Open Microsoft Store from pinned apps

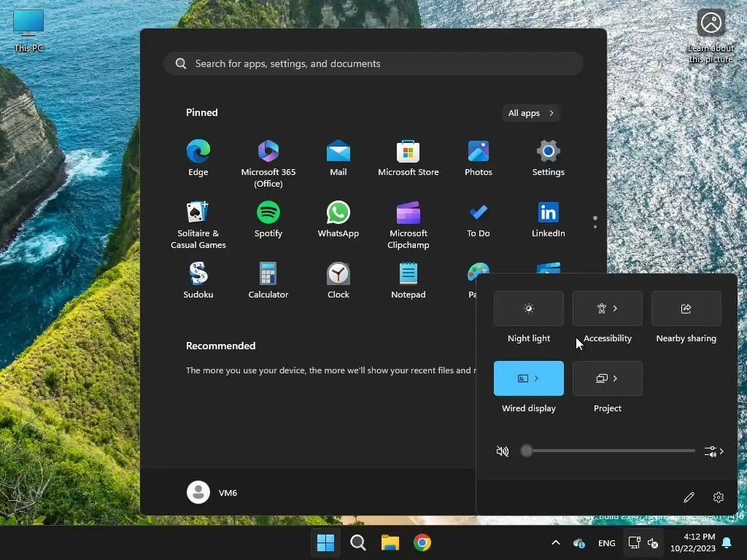pyautogui.click(x=409, y=158)
